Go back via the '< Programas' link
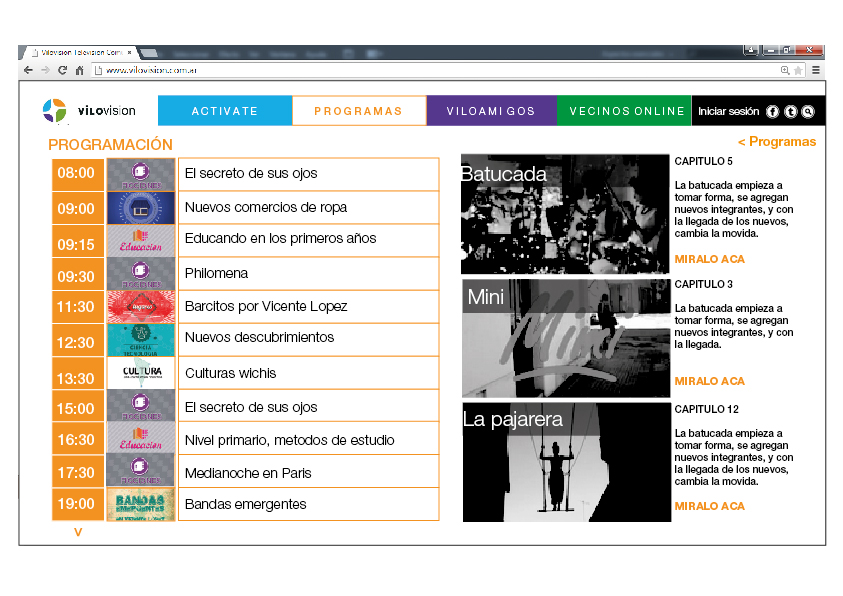843x596 pixels. [776, 142]
